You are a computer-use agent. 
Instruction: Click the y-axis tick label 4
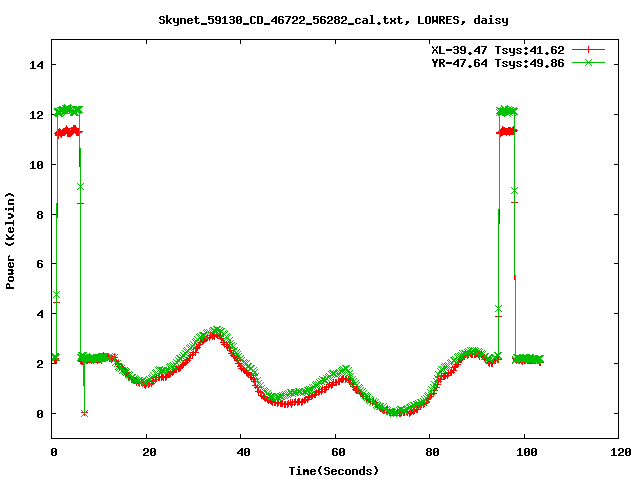click(x=40, y=314)
